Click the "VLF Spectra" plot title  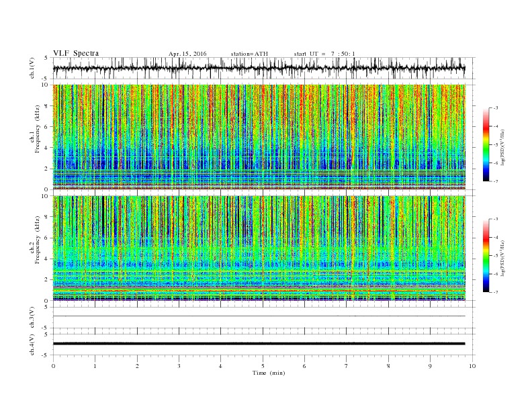point(76,53)
